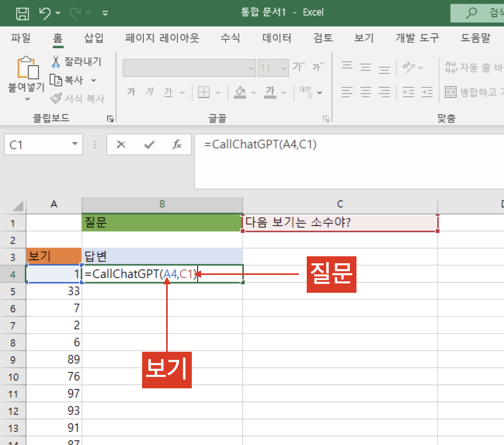Click the search magnifier in title bar
The height and width of the screenshot is (445, 504).
[471, 13]
